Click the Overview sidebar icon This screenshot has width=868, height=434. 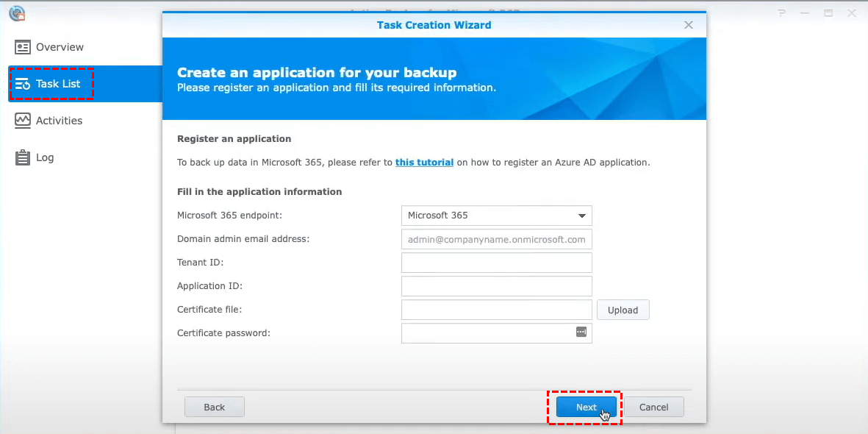point(23,47)
